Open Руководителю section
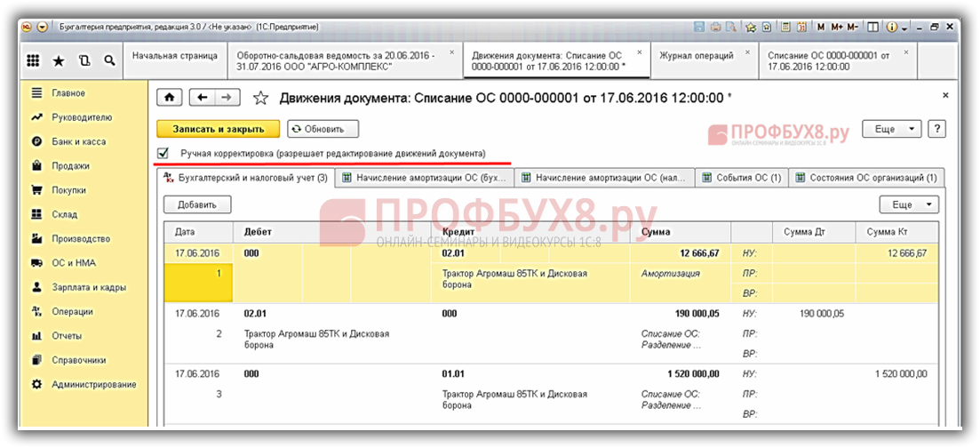This screenshot has height=448, width=980. (x=82, y=117)
